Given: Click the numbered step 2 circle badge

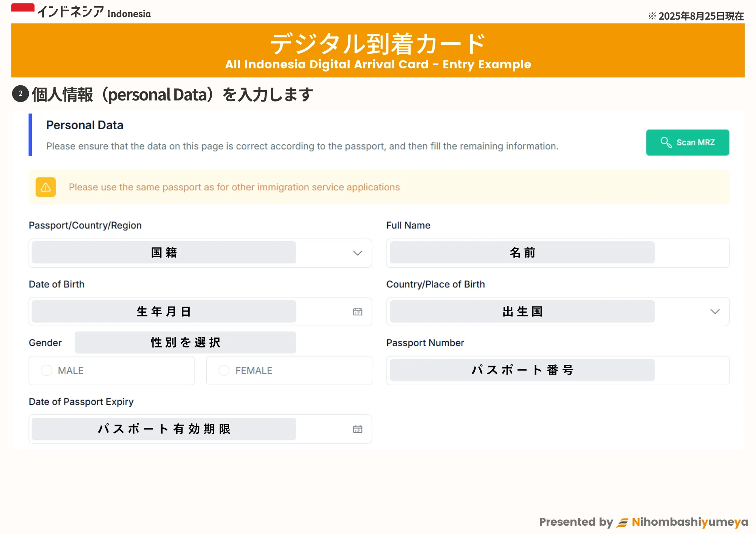Looking at the screenshot, I should (20, 94).
